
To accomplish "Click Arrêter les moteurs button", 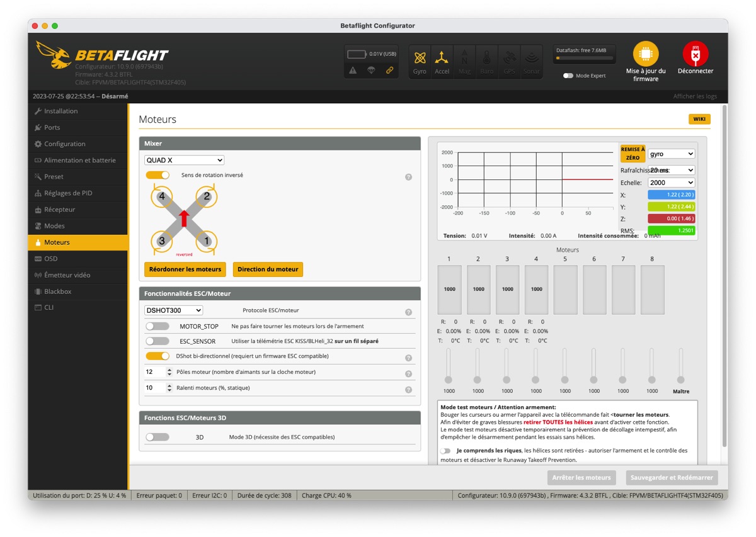I will (x=581, y=478).
